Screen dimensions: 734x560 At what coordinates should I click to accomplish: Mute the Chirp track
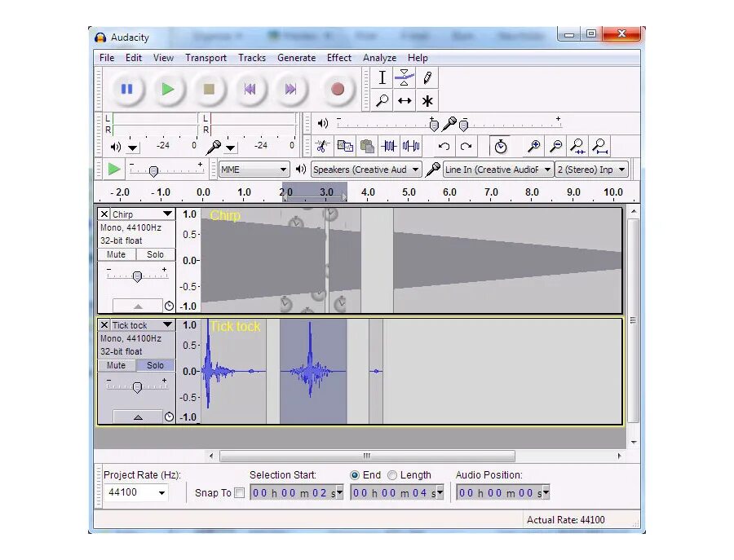(x=116, y=254)
